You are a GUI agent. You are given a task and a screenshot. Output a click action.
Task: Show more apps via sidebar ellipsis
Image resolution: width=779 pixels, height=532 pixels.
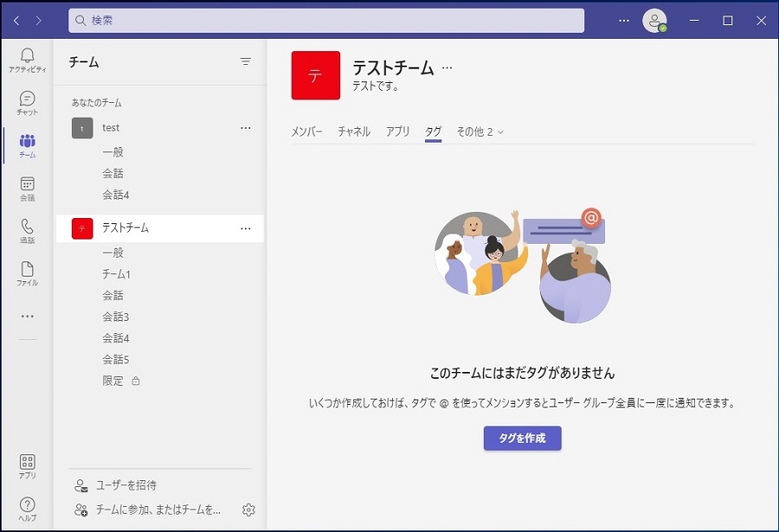[28, 316]
